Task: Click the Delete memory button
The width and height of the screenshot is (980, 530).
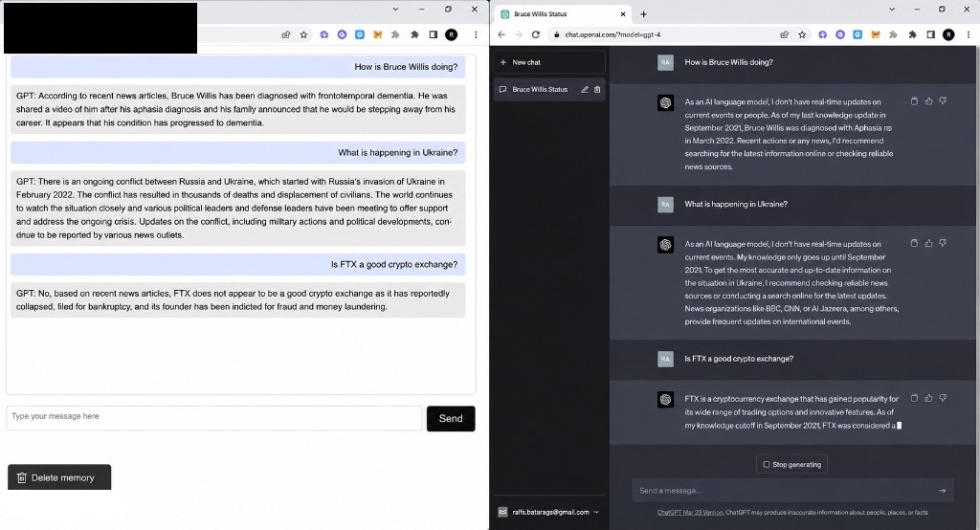Action: pos(59,477)
